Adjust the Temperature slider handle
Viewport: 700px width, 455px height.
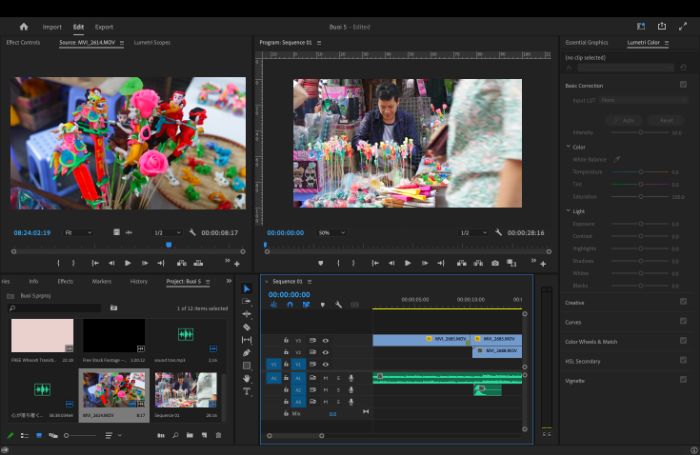click(641, 172)
